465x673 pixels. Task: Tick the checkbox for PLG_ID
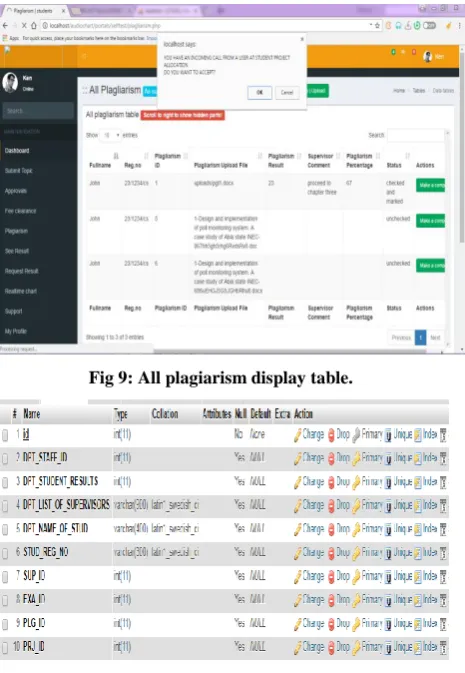point(5,624)
